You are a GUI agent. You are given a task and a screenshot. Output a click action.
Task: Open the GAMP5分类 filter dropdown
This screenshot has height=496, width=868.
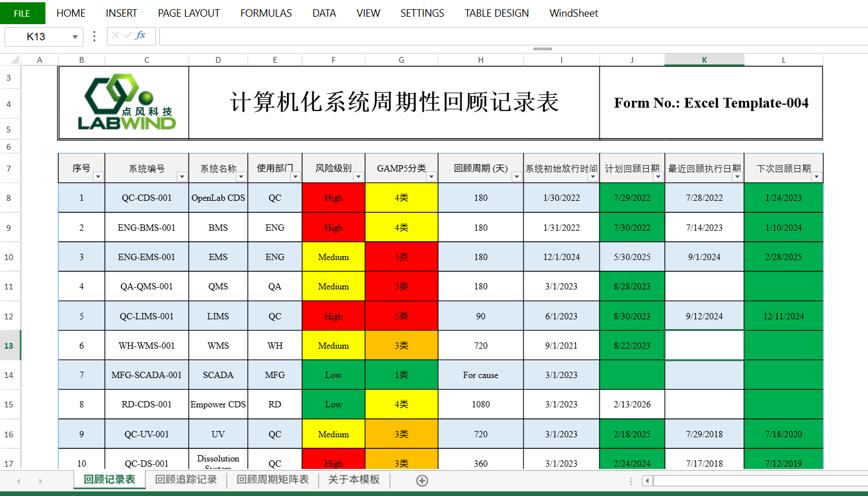(431, 177)
